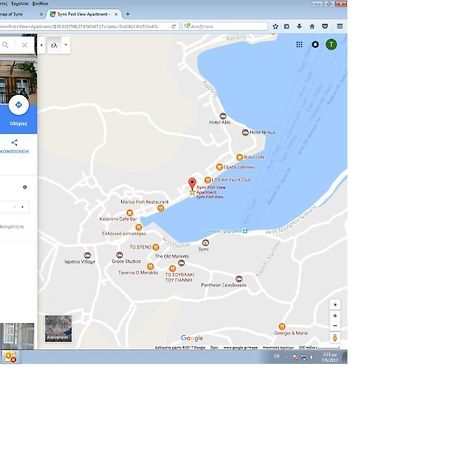Open the street photo thumbnail at panel bottom
The width and height of the screenshot is (450, 450).
click(x=17, y=336)
